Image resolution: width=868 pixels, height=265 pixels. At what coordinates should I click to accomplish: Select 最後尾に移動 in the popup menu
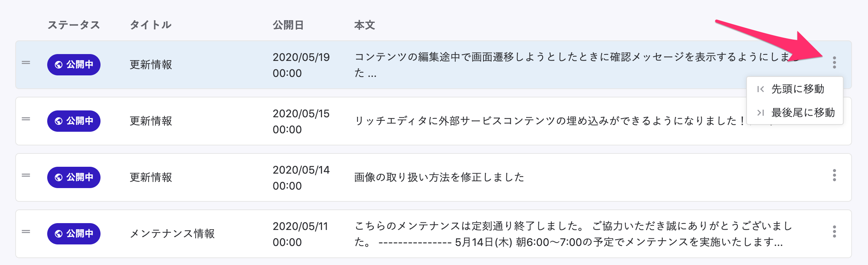click(x=803, y=113)
